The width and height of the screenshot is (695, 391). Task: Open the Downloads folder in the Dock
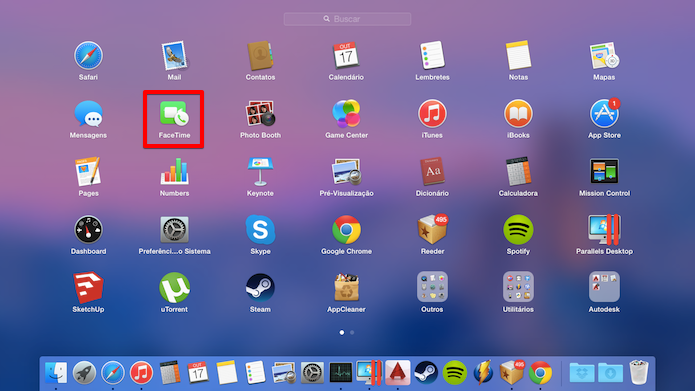610,372
